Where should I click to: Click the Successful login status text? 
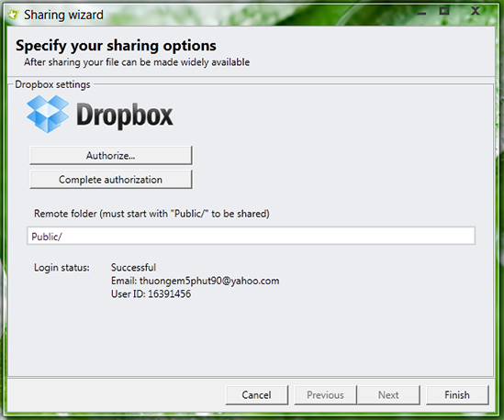tap(133, 268)
